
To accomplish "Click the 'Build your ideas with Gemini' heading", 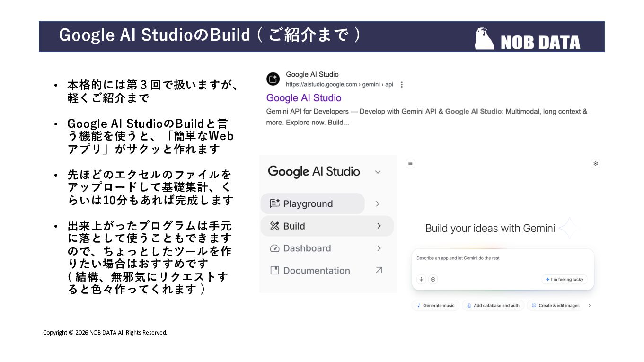I will click(490, 229).
